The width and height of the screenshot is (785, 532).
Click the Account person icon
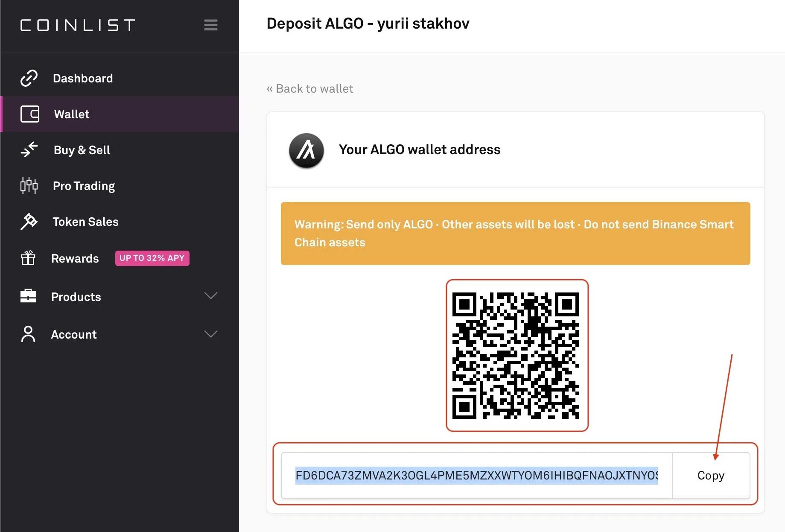pos(28,334)
